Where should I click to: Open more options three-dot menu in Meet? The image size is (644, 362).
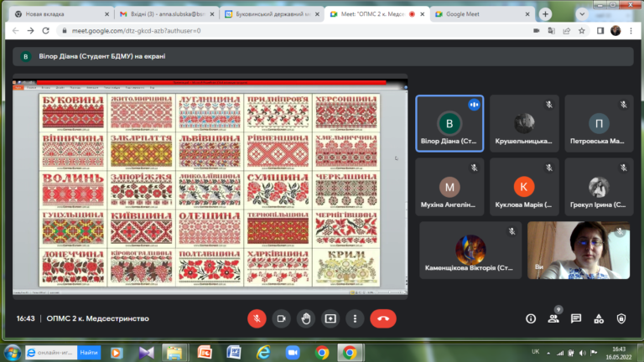click(355, 318)
